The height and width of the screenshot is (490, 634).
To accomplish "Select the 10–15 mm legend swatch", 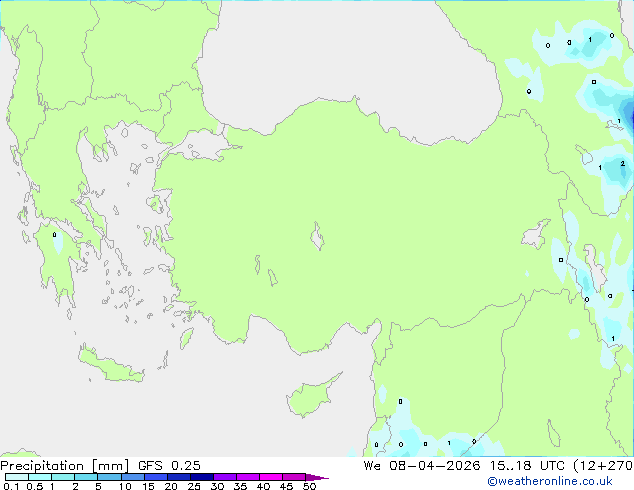I will (x=132, y=477).
